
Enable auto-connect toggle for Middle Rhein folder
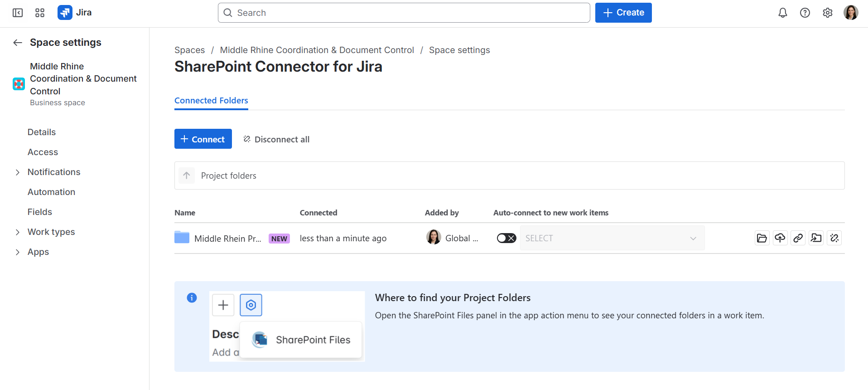point(506,238)
